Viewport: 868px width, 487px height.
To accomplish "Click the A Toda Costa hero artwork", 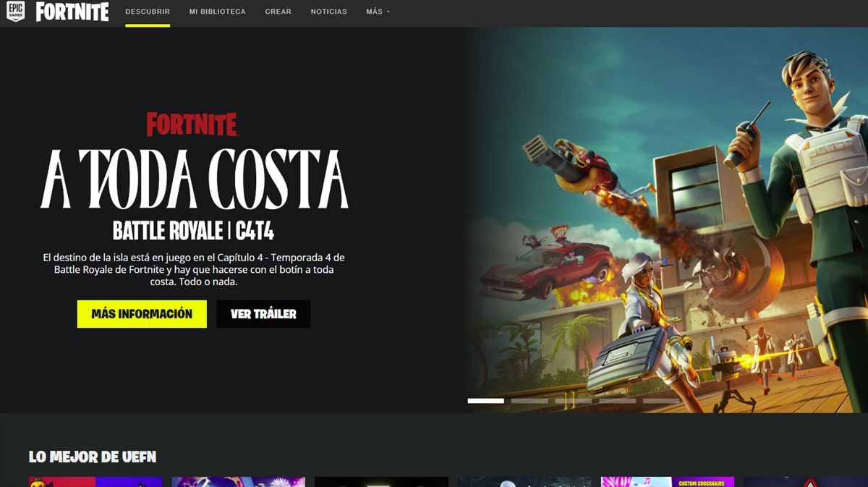I will tap(665, 220).
